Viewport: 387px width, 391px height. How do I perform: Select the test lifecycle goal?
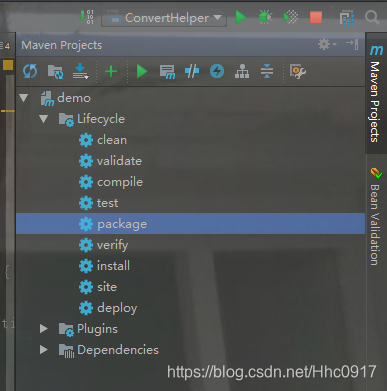[x=107, y=203]
